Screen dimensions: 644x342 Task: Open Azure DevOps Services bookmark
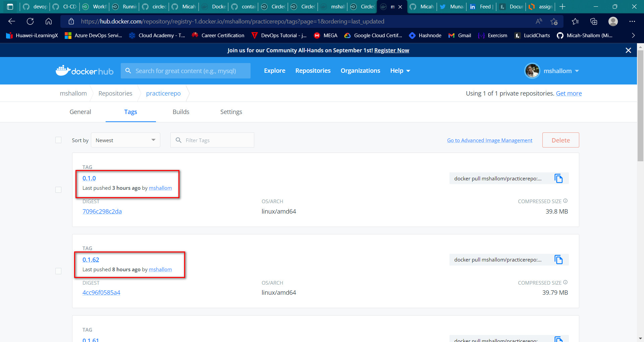[x=94, y=36]
